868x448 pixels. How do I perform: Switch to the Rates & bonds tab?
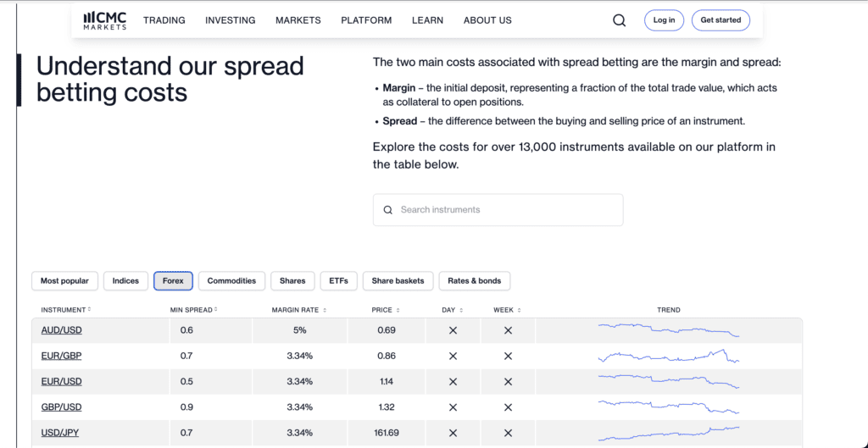[x=475, y=281]
